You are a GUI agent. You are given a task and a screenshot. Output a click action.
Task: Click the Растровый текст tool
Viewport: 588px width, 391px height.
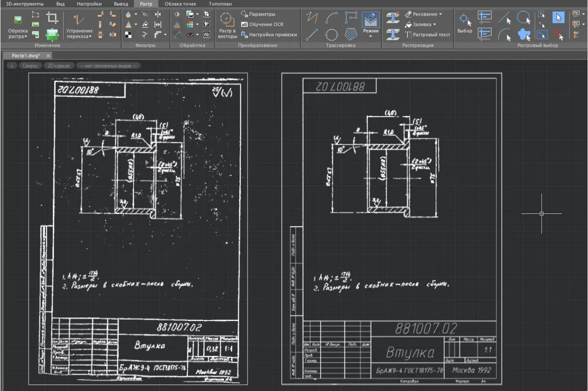427,35
